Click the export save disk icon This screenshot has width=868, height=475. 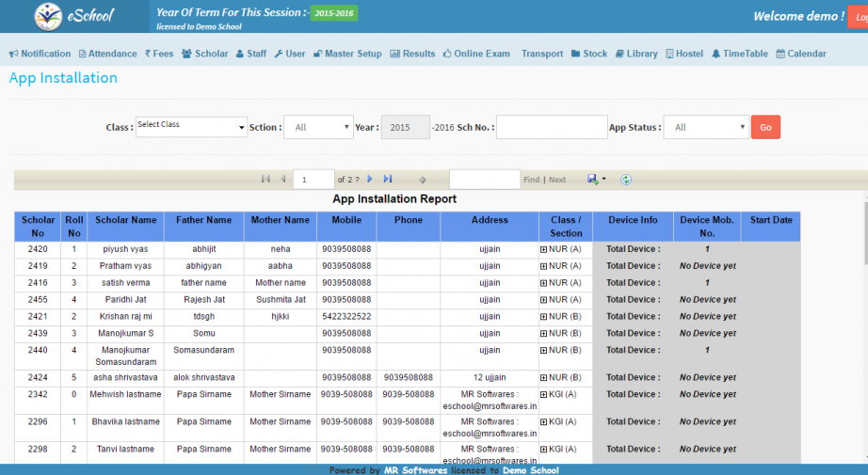point(592,179)
